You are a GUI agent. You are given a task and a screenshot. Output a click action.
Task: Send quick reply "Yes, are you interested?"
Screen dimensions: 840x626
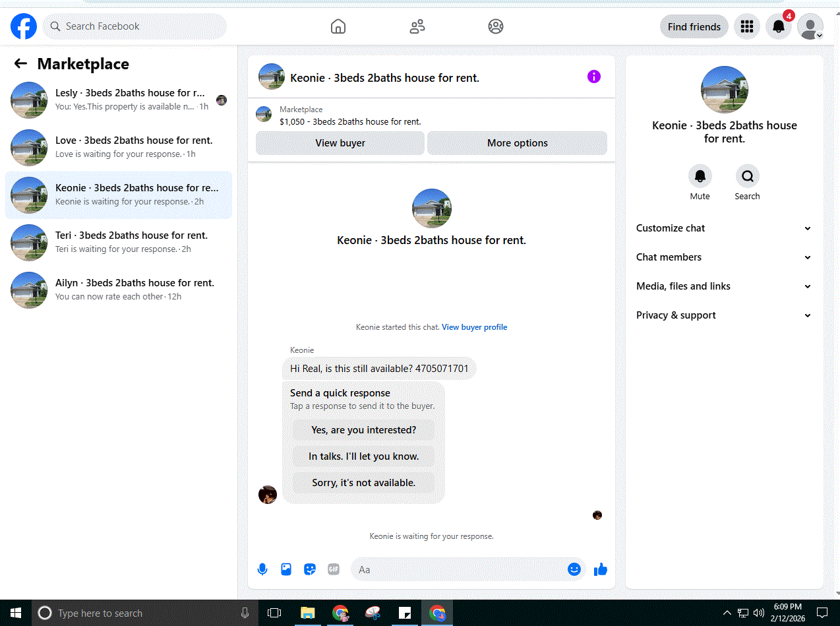pos(363,430)
